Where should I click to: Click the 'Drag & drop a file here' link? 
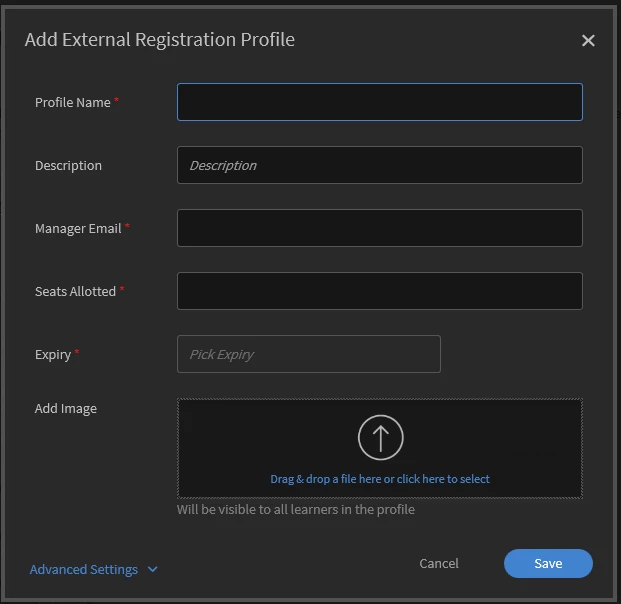(x=380, y=479)
